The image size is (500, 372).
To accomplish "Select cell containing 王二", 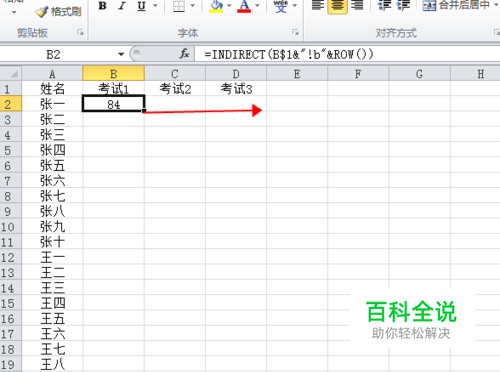I will tap(52, 273).
